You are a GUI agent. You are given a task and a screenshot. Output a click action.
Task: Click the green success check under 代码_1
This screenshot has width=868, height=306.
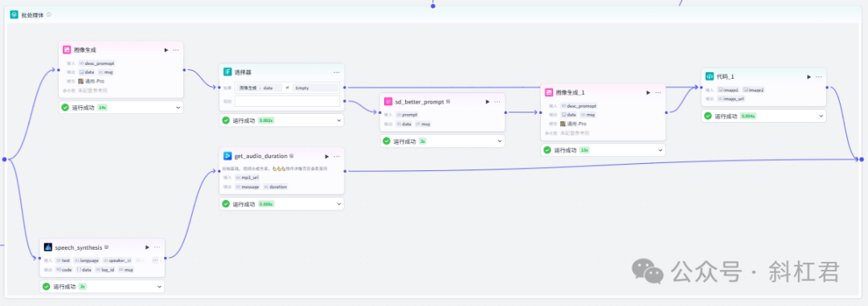point(708,116)
